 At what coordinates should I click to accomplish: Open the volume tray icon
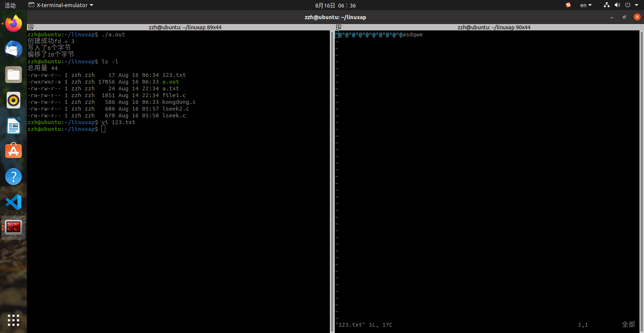tap(617, 5)
